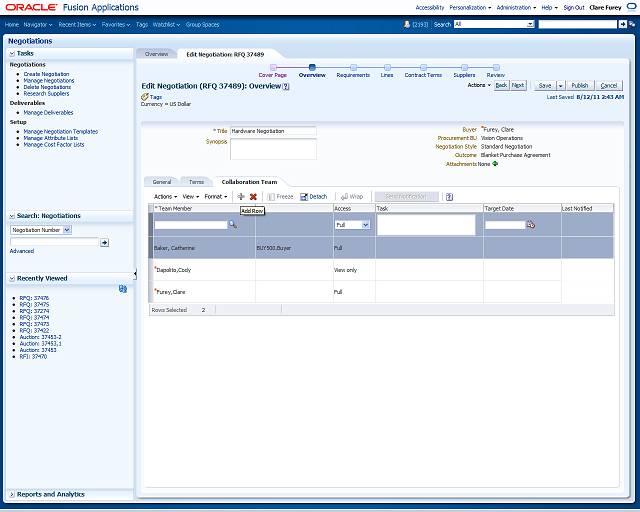Run negotiation number search arrow button
The height and width of the screenshot is (512, 640).
[104, 243]
